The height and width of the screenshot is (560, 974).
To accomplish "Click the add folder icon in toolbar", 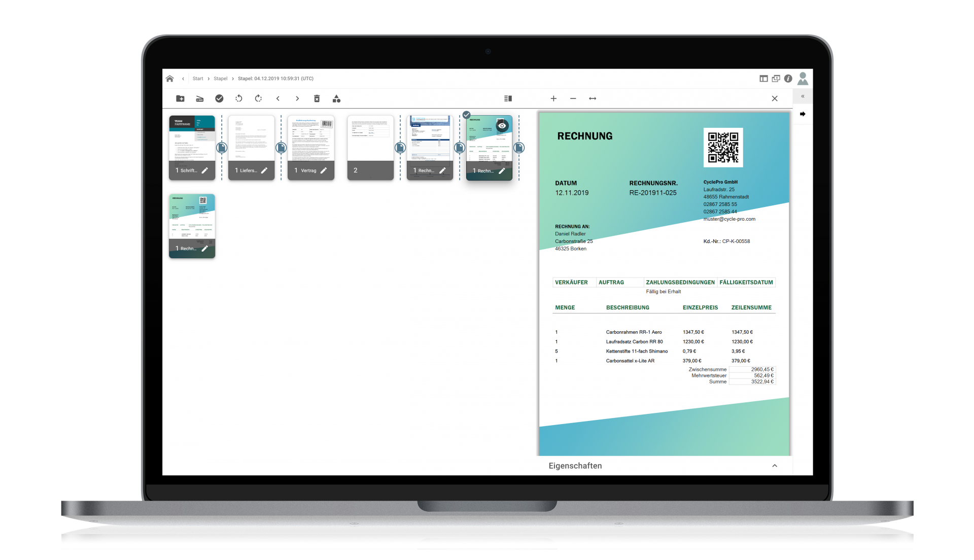I will [x=180, y=98].
